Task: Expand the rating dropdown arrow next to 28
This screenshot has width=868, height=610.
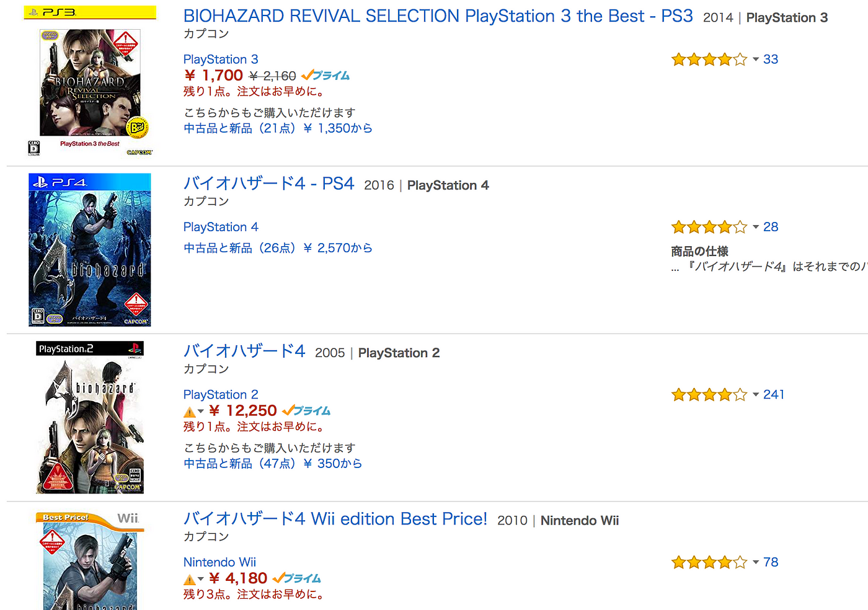Action: coord(756,227)
